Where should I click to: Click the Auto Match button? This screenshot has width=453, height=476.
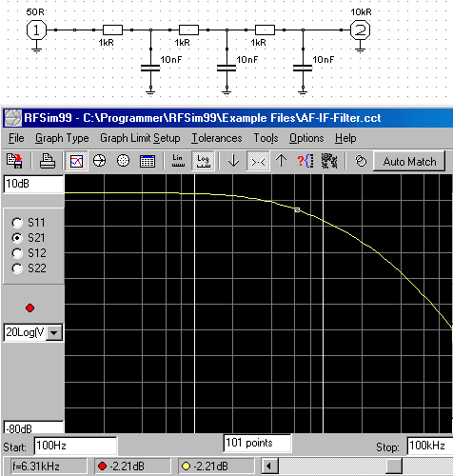click(409, 162)
